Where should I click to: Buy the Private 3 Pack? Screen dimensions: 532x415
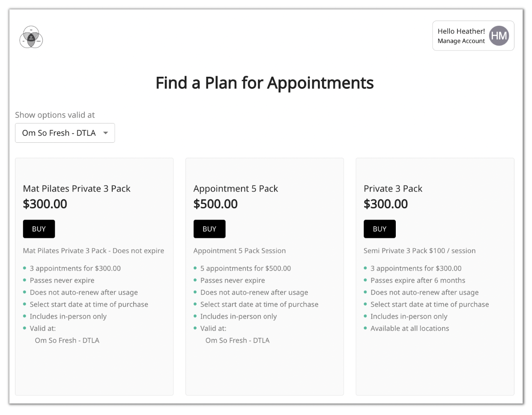tap(380, 229)
